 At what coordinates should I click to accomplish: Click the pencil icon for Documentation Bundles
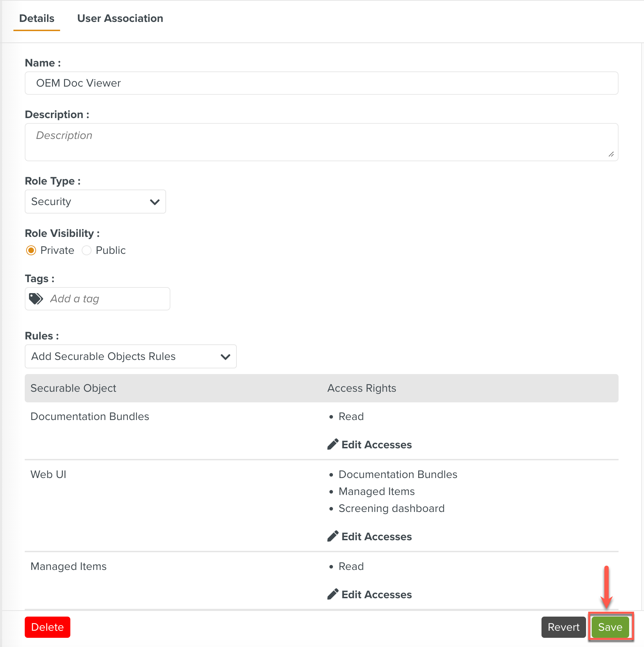pos(333,444)
